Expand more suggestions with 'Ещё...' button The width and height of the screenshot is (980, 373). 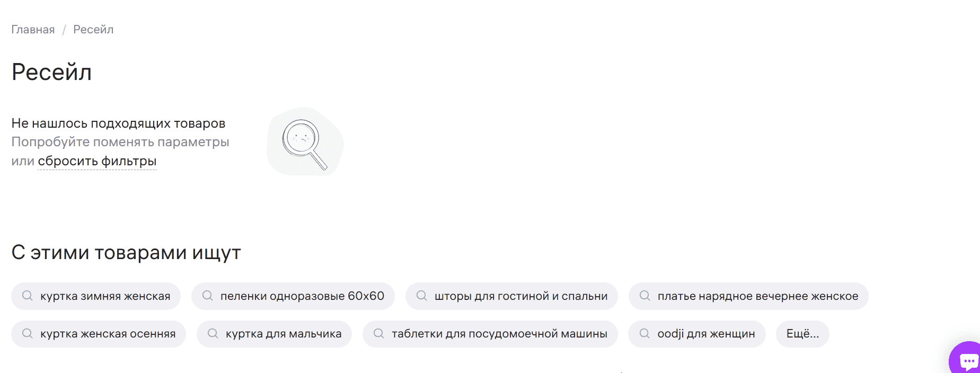(802, 334)
